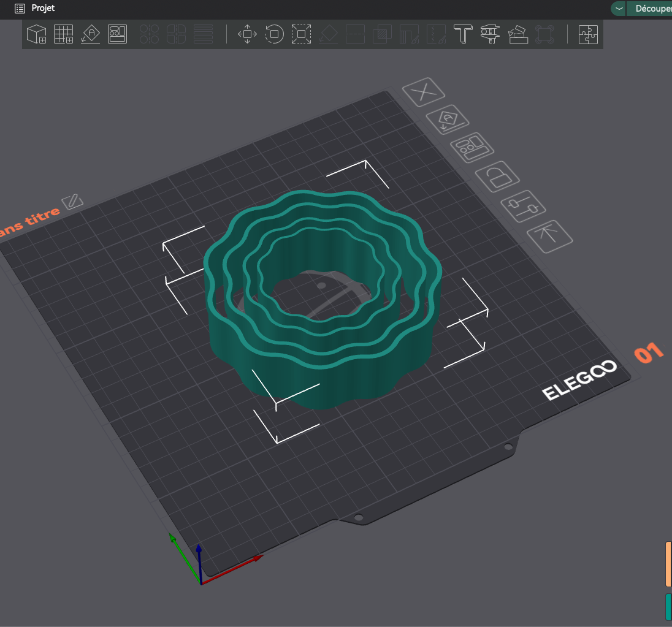Remove the plate with the X icon
The image size is (672, 627).
tap(424, 92)
